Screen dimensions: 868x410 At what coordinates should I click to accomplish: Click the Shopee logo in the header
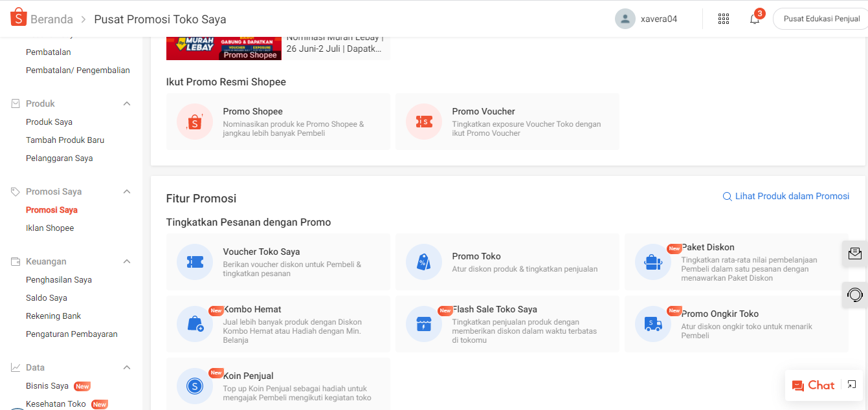pos(18,17)
